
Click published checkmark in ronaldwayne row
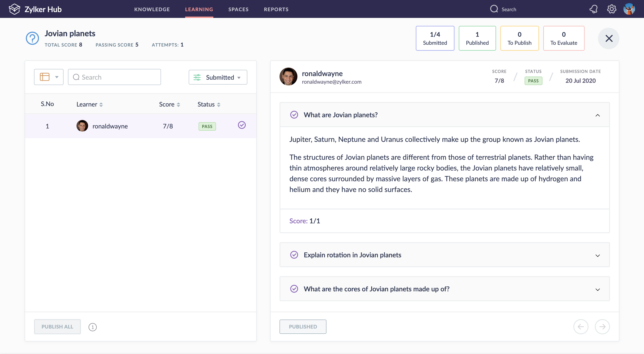241,125
